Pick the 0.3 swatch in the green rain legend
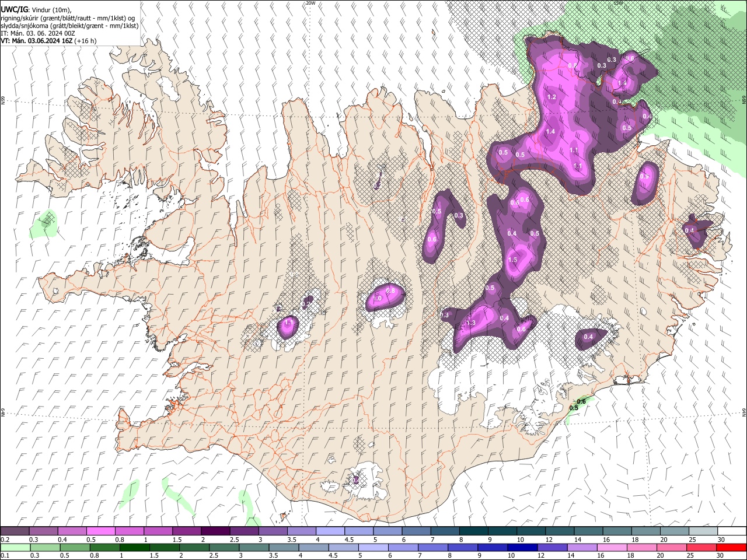The width and height of the screenshot is (747, 560). pos(44,548)
